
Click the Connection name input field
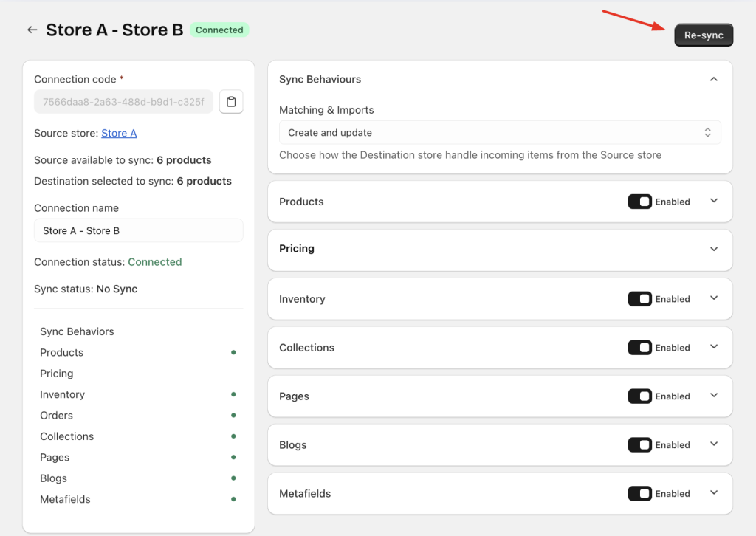[x=138, y=230]
